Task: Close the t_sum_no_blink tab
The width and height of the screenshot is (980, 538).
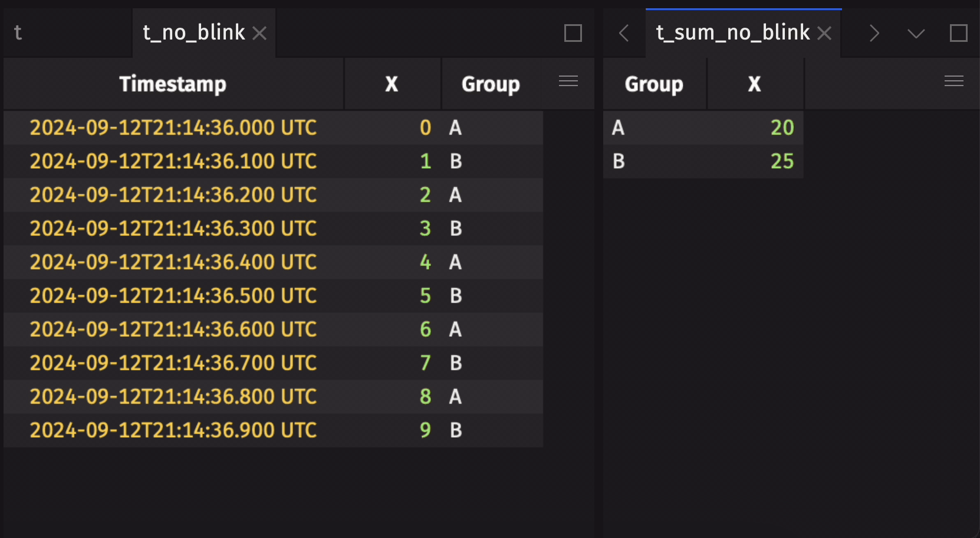Action: [824, 34]
